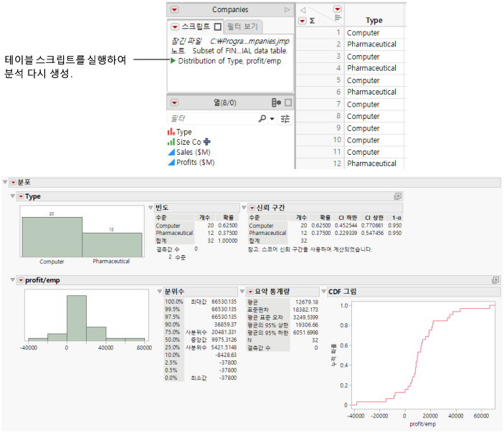504x432 pixels.
Task: Open the 분포 red triangle options menu
Action: pos(13,183)
